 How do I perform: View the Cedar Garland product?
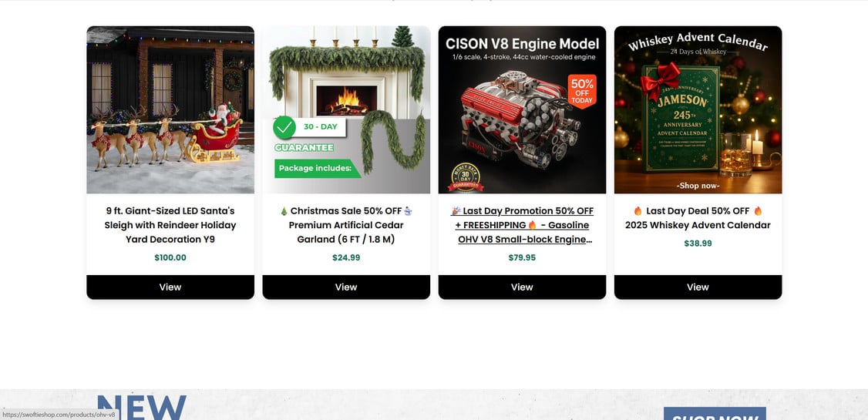[346, 287]
